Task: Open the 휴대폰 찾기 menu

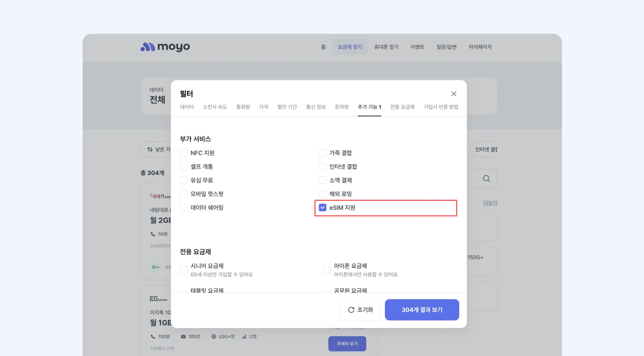Action: (x=386, y=47)
